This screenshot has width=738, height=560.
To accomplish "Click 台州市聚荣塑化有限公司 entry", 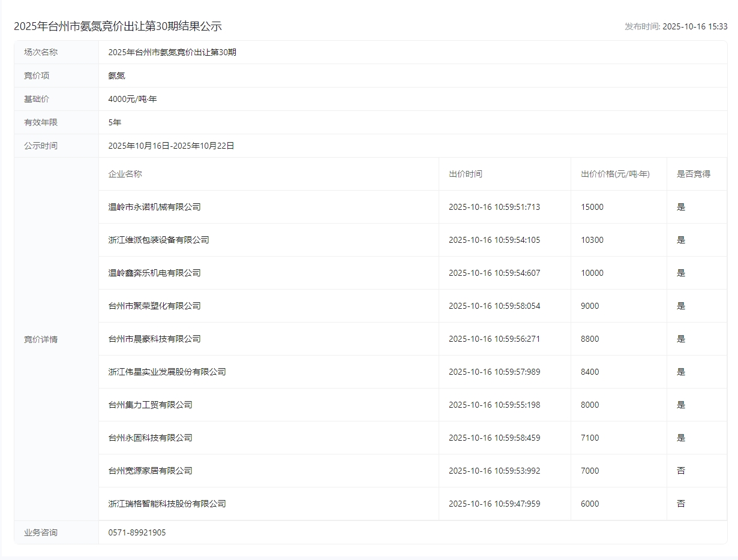I will [154, 306].
